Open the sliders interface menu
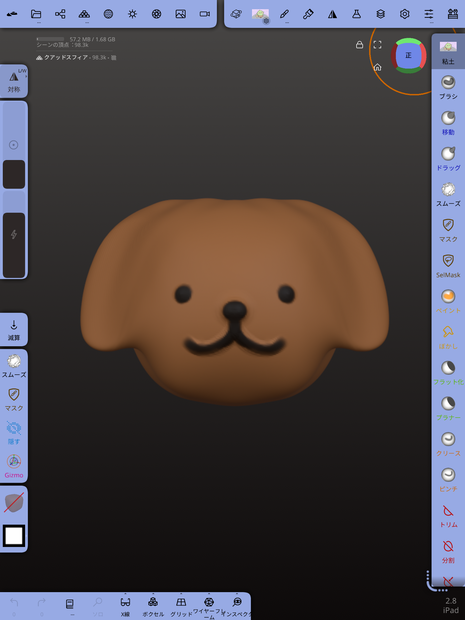The width and height of the screenshot is (465, 620). coord(429,14)
